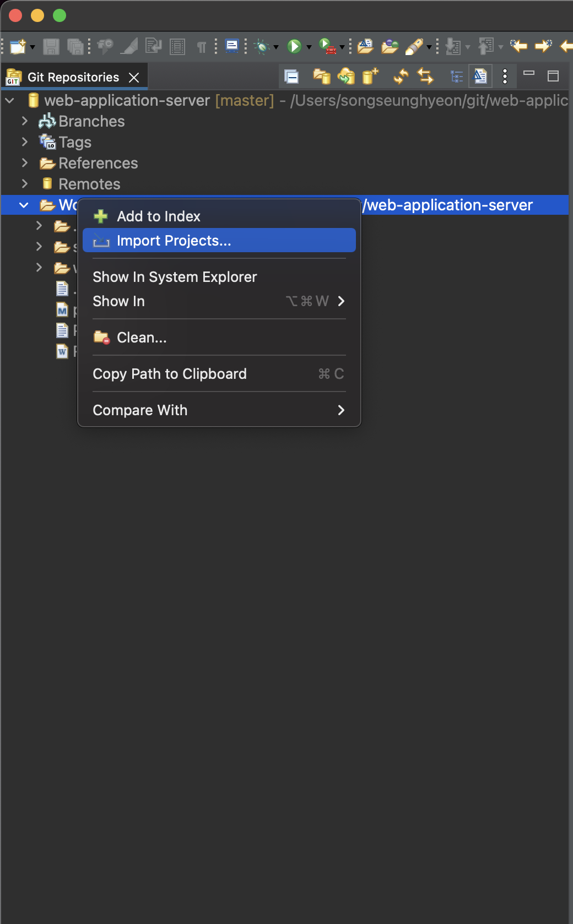Click the Debug bug icon
573x924 pixels.
[x=262, y=47]
